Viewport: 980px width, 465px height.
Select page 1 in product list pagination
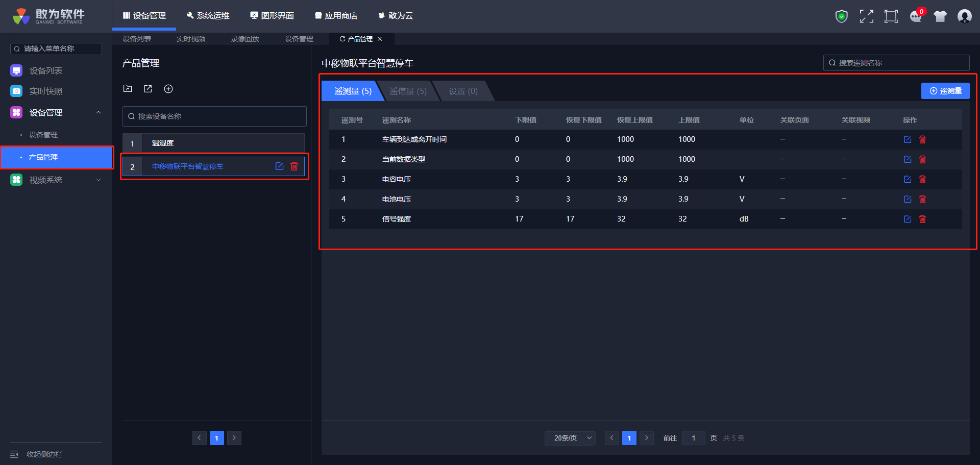click(x=217, y=438)
